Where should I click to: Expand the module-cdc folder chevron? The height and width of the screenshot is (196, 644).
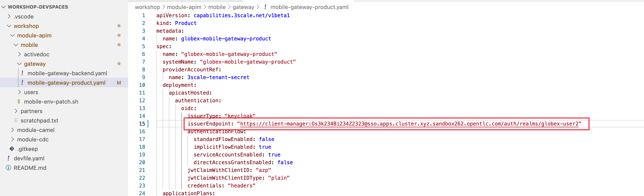[12, 139]
